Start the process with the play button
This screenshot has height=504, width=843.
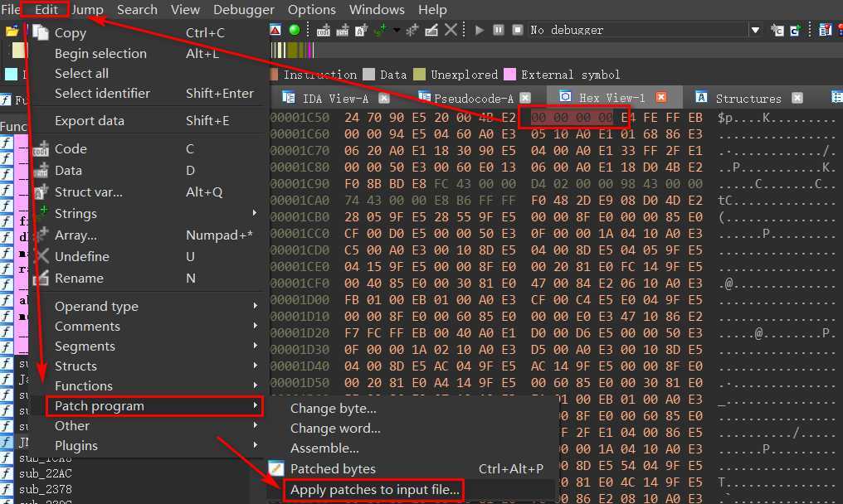click(x=480, y=30)
